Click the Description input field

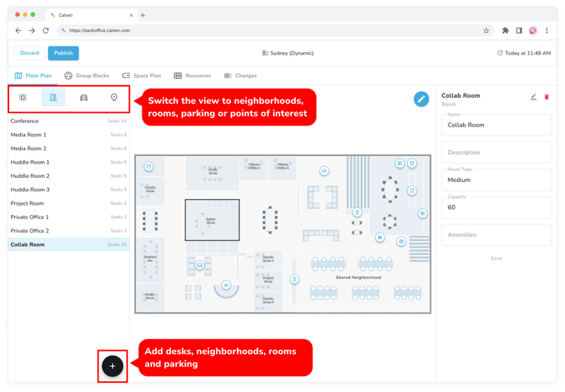click(496, 153)
